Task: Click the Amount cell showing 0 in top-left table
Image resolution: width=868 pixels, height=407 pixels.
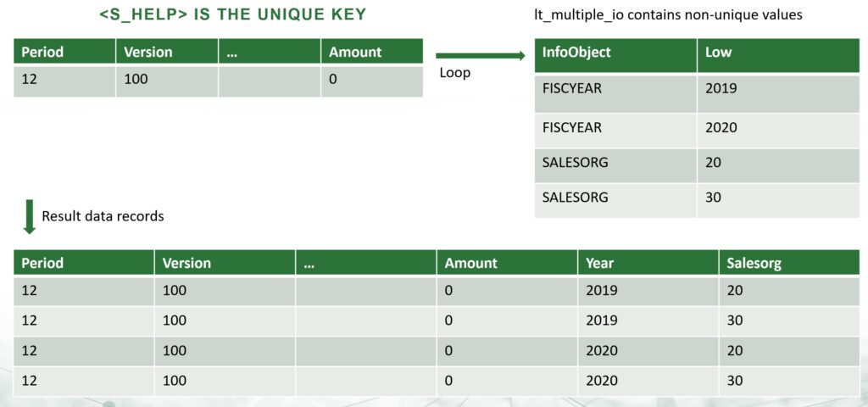Action: point(331,81)
